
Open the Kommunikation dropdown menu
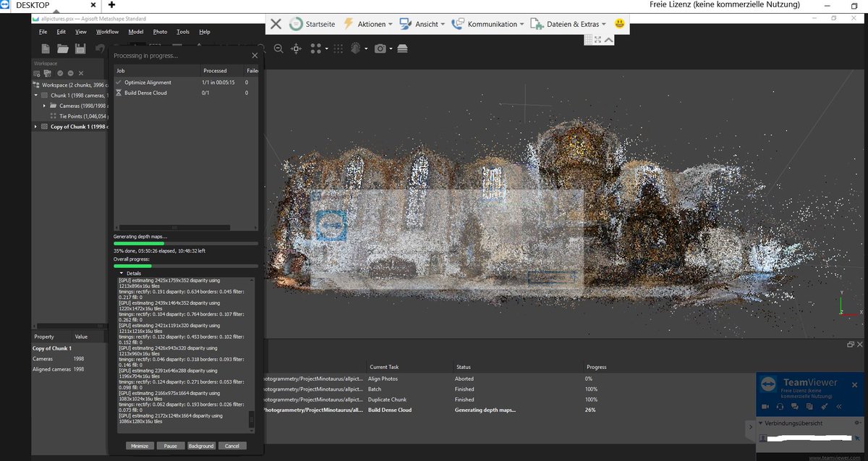coord(488,24)
